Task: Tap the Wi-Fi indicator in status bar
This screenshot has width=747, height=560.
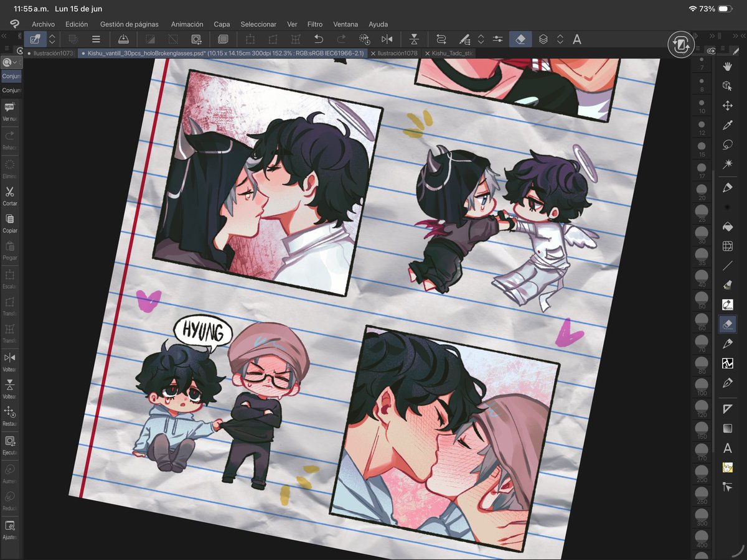Action: pos(693,9)
